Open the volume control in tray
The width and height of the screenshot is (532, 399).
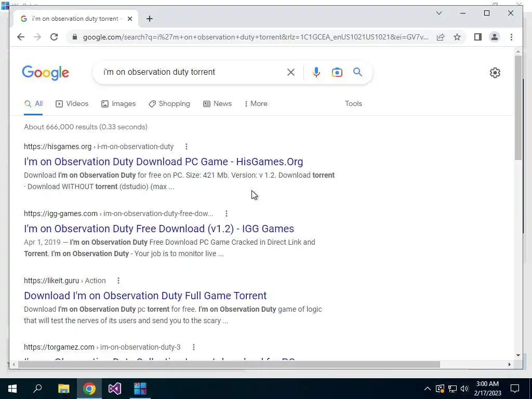(464, 389)
